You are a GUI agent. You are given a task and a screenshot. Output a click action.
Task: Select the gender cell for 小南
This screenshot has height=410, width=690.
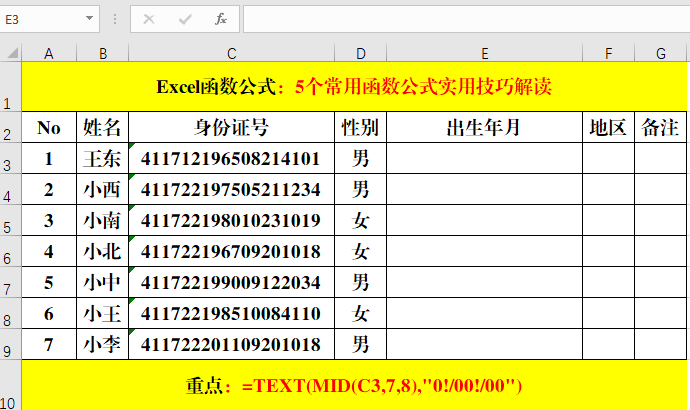coord(360,220)
